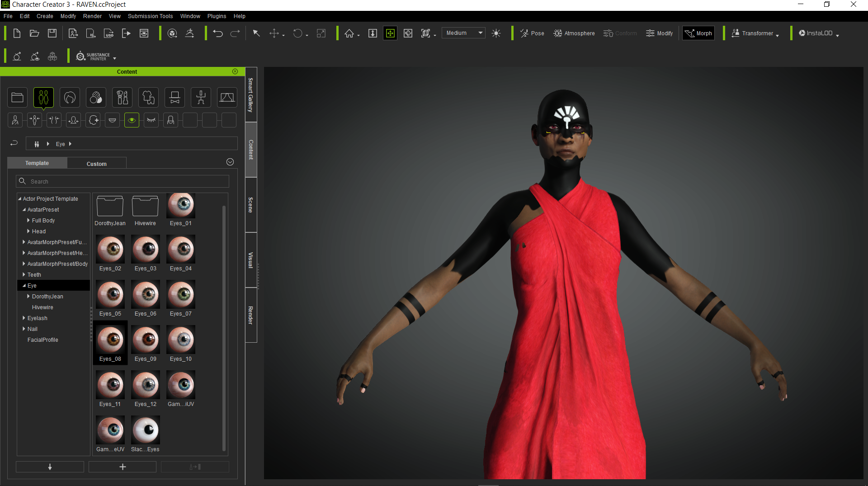Open the content options circle dropdown
This screenshot has width=868, height=486.
coord(230,162)
